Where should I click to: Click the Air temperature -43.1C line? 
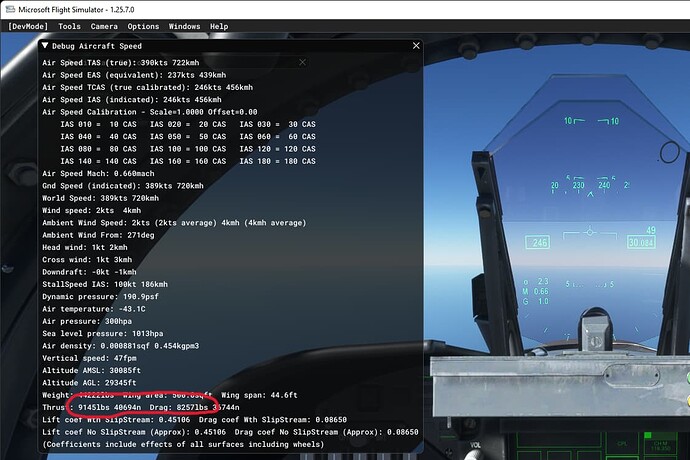point(94,309)
